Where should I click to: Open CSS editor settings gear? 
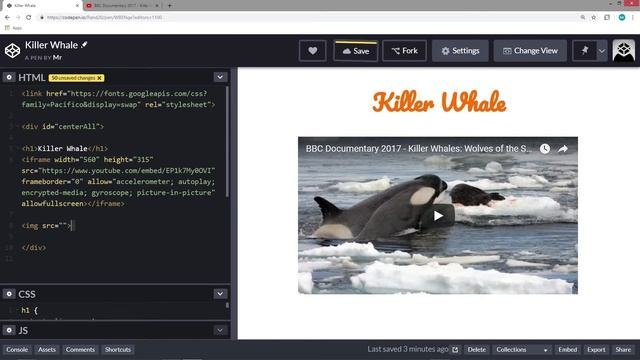pos(9,294)
